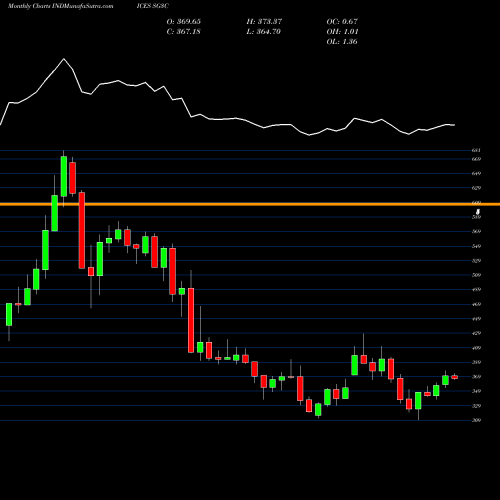The width and height of the screenshot is (500, 500).
Task: Click the 449 price axis label
Action: (476, 319)
